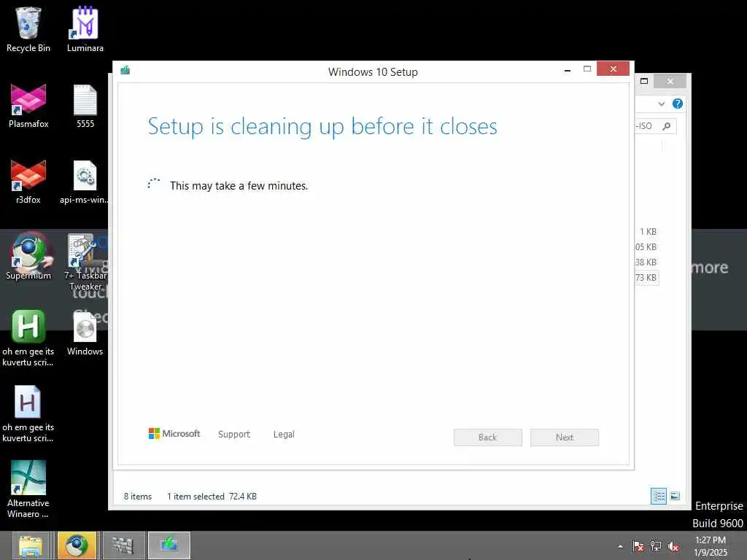Open the Support link in Setup

pyautogui.click(x=234, y=435)
